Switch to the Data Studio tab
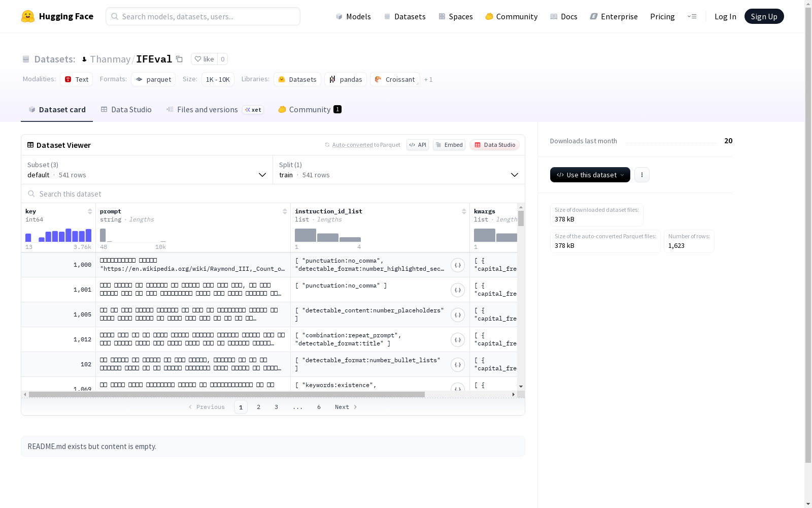This screenshot has height=508, width=812. (126, 110)
